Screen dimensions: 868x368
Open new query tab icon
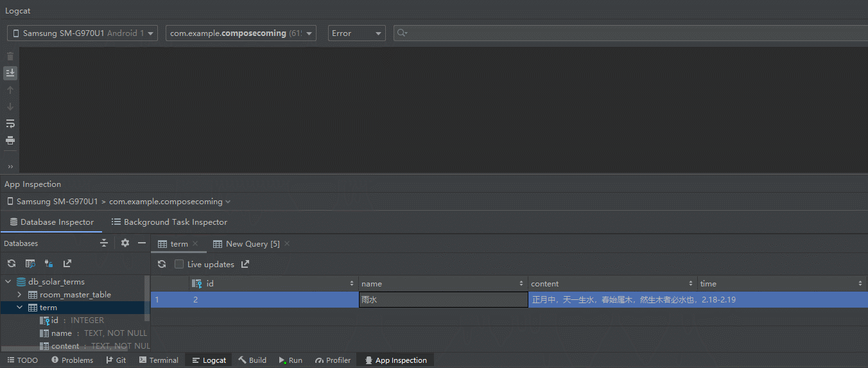[x=30, y=263]
